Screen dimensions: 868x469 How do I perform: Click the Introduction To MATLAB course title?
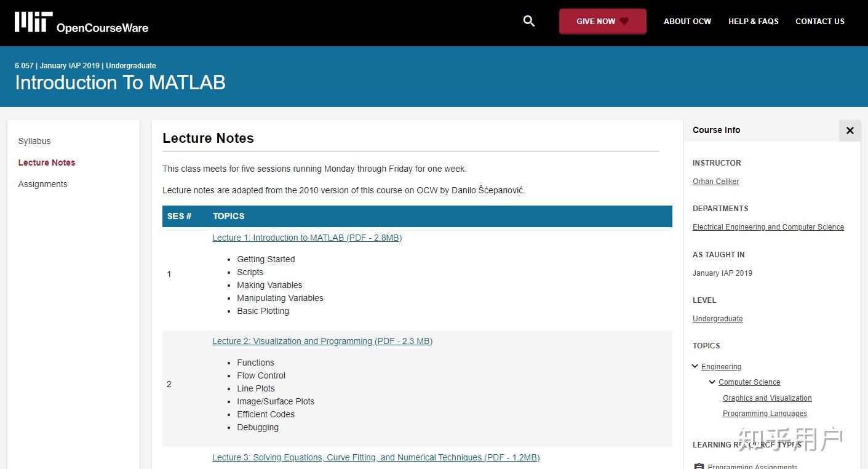121,82
